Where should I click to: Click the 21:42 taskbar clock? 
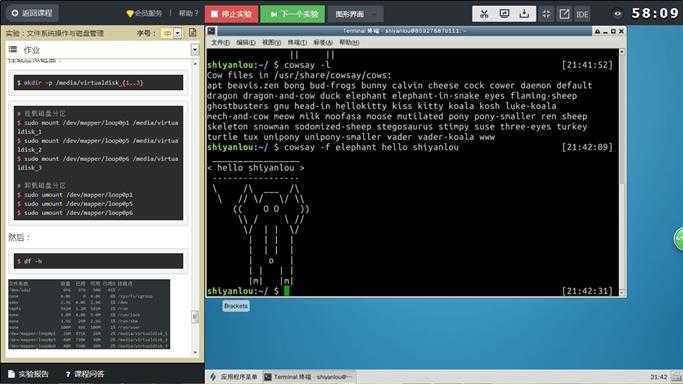(659, 377)
